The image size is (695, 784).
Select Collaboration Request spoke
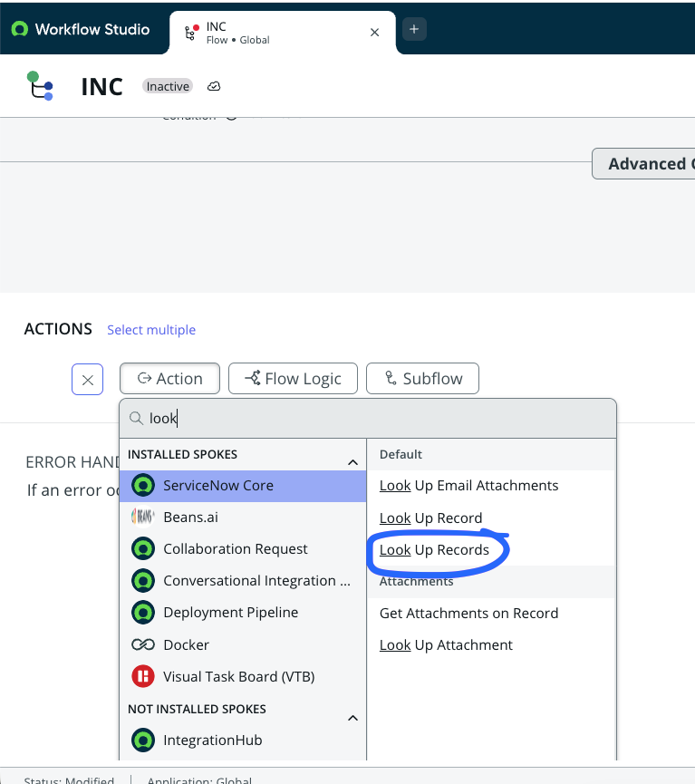243,549
